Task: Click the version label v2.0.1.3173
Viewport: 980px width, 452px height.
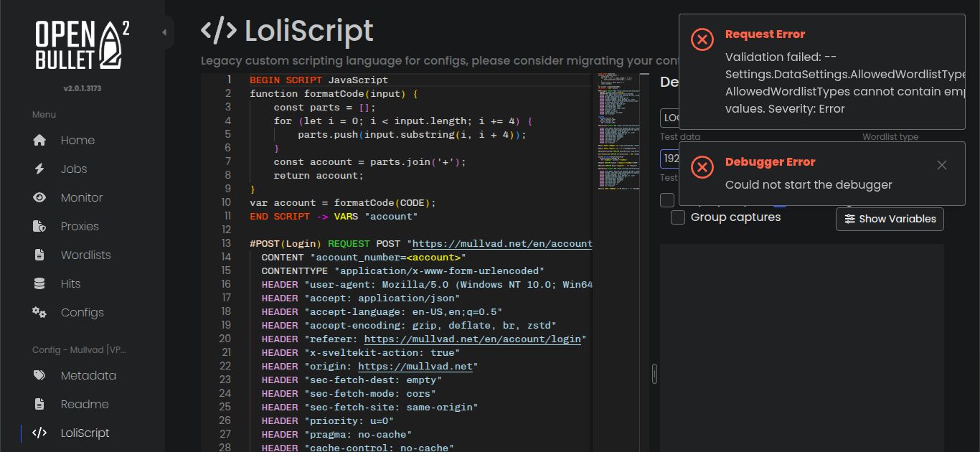Action: point(82,88)
